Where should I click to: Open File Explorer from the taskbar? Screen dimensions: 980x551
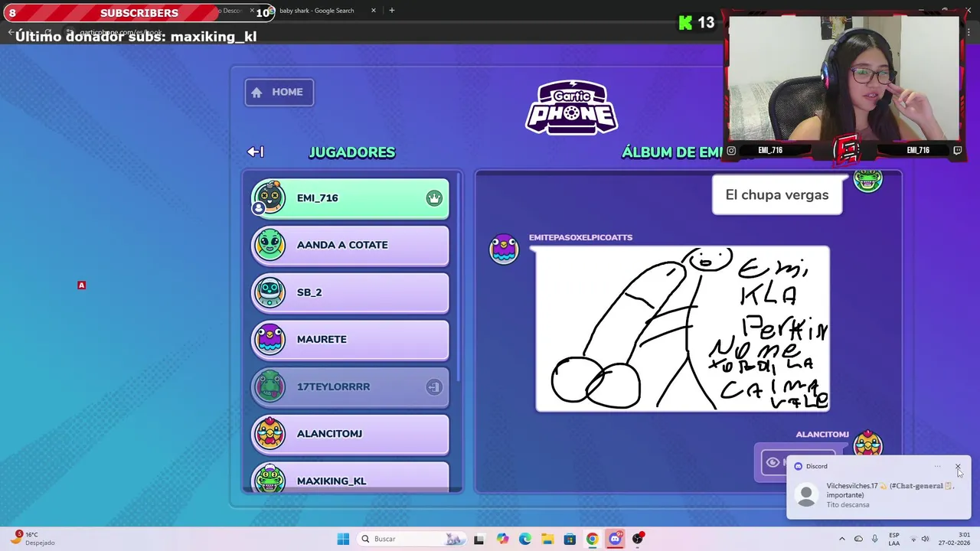pyautogui.click(x=547, y=539)
